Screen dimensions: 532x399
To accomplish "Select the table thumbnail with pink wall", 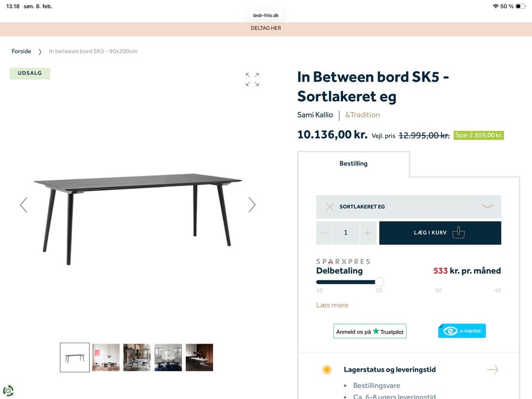I will click(105, 357).
